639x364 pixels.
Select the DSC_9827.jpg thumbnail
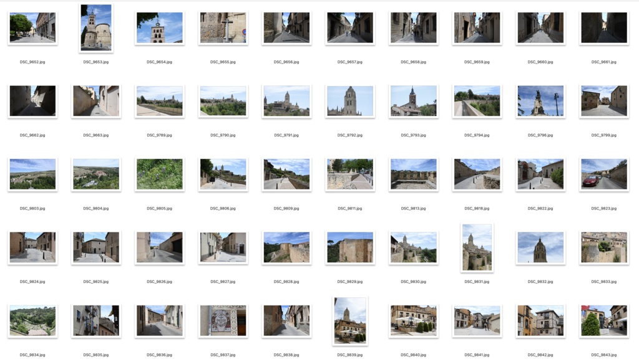tap(223, 247)
